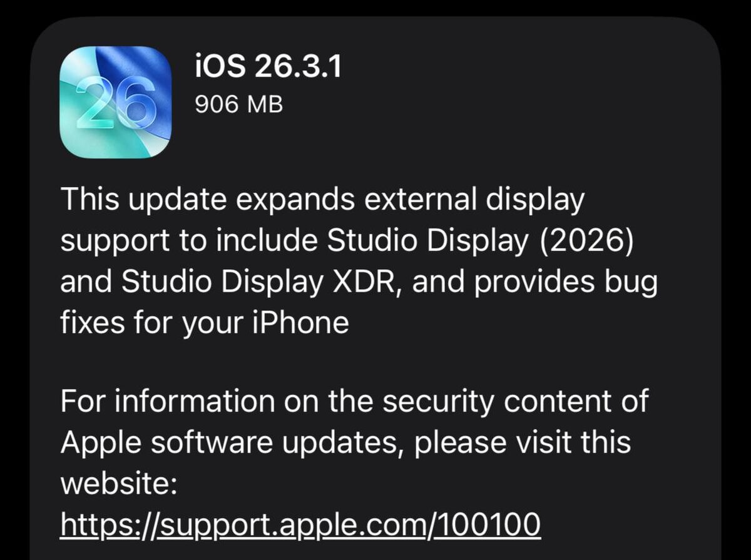The width and height of the screenshot is (751, 560).
Task: Click the phrase "and provides bug"
Action: pos(534,283)
